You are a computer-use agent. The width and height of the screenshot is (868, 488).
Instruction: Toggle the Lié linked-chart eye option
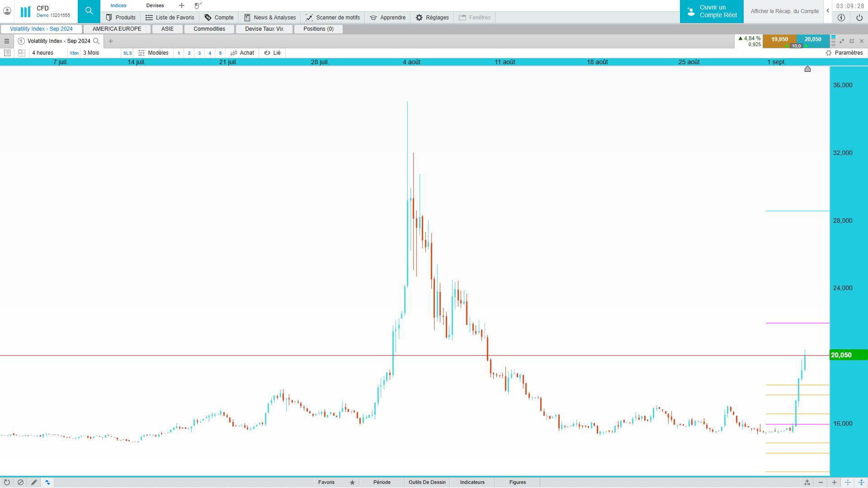pyautogui.click(x=272, y=53)
